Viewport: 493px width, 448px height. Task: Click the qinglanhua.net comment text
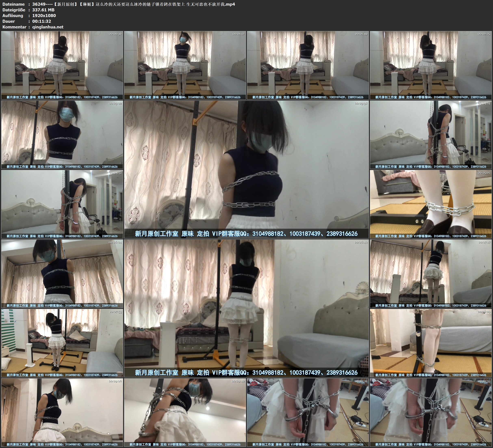click(x=48, y=27)
